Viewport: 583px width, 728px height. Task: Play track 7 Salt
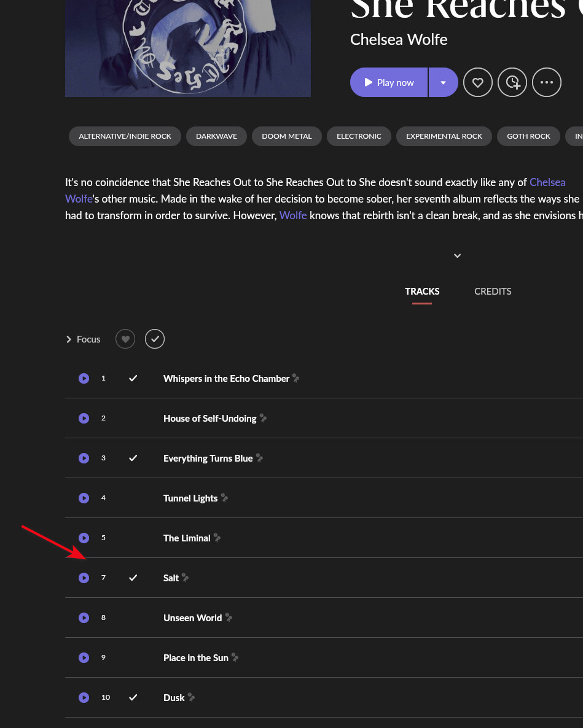click(84, 578)
